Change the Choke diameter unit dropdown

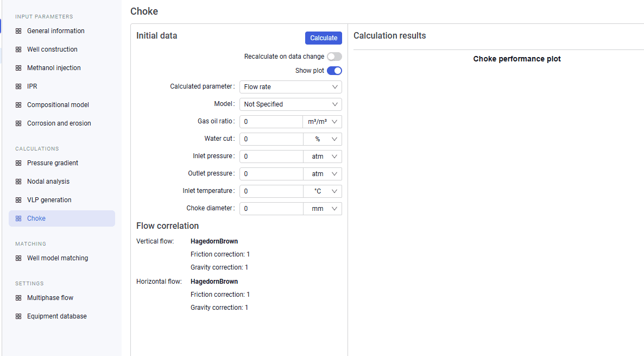323,208
